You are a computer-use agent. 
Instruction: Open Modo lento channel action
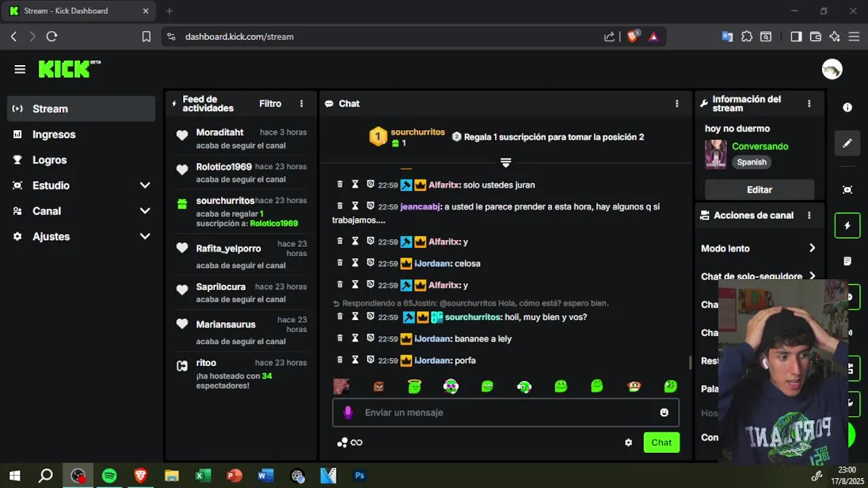click(758, 249)
